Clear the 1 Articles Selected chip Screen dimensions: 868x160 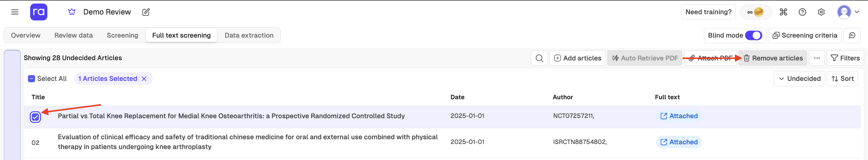144,79
